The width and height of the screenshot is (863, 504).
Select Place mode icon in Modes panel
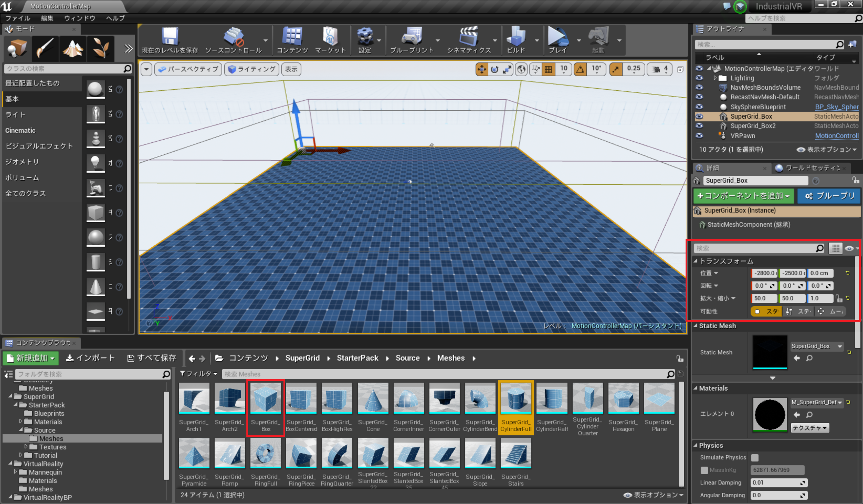point(17,48)
